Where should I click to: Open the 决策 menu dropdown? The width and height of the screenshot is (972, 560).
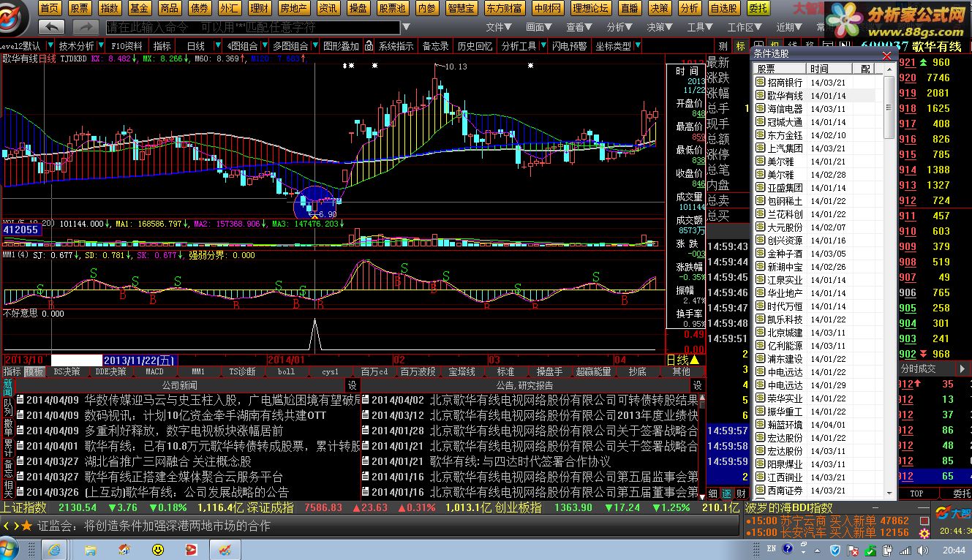coord(660,27)
